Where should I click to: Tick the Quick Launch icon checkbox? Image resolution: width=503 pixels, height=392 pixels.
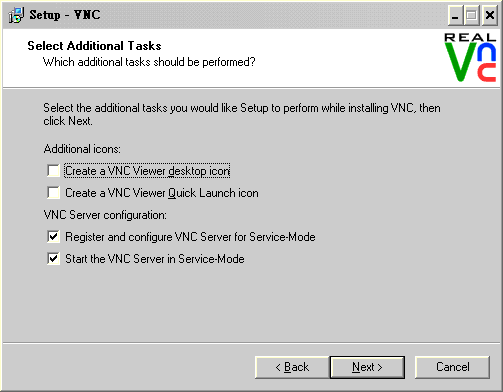[53, 193]
